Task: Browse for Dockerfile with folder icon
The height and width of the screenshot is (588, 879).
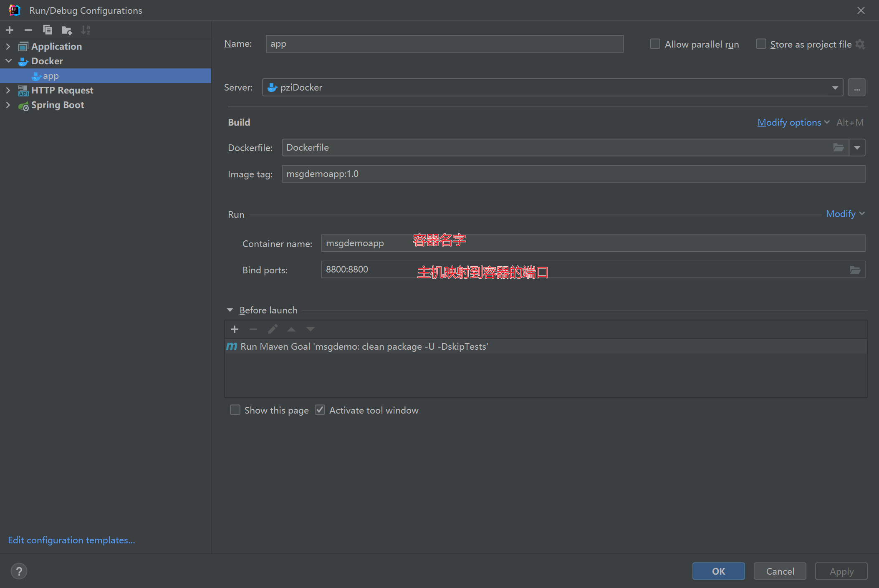Action: 839,148
